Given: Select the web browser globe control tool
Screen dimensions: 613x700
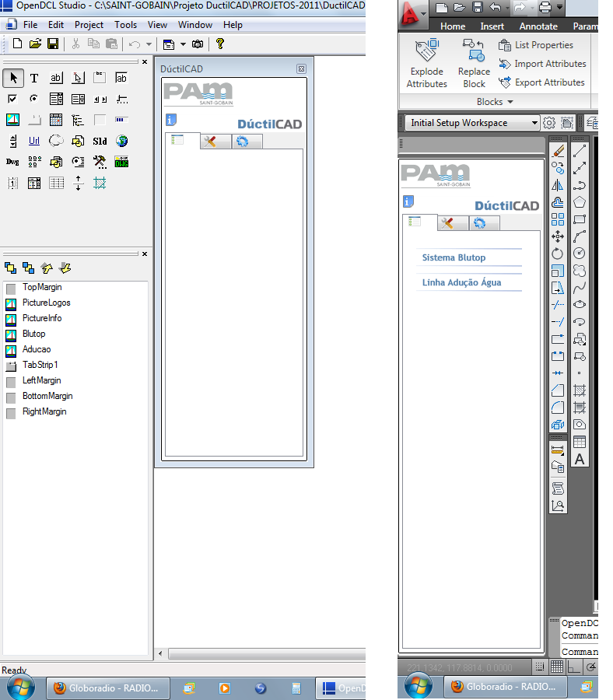Looking at the screenshot, I should (121, 141).
